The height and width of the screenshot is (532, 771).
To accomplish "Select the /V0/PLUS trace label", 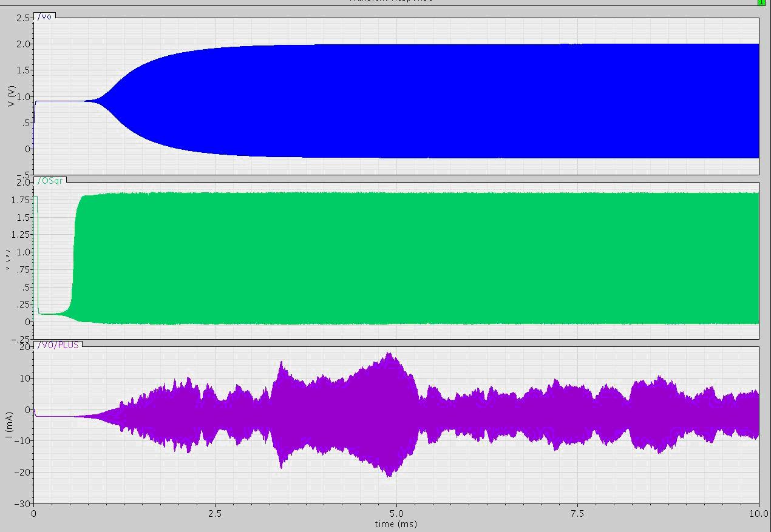I will [58, 345].
